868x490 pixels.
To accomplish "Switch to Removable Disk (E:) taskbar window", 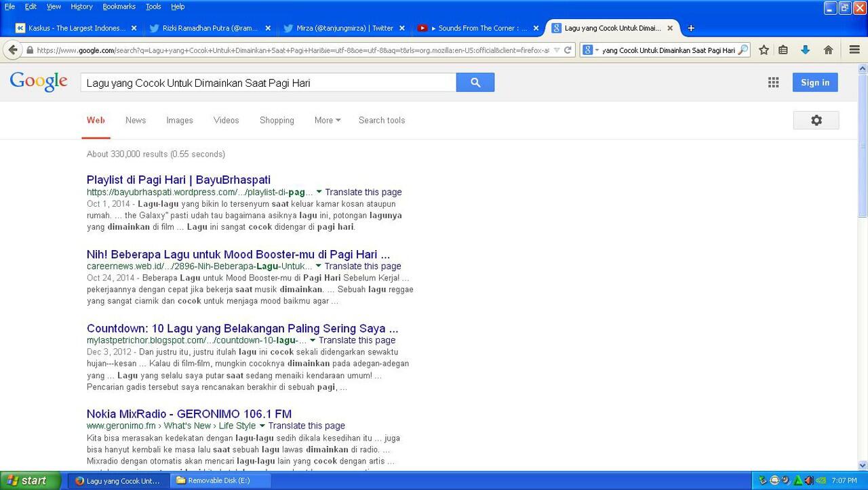I will pyautogui.click(x=220, y=481).
